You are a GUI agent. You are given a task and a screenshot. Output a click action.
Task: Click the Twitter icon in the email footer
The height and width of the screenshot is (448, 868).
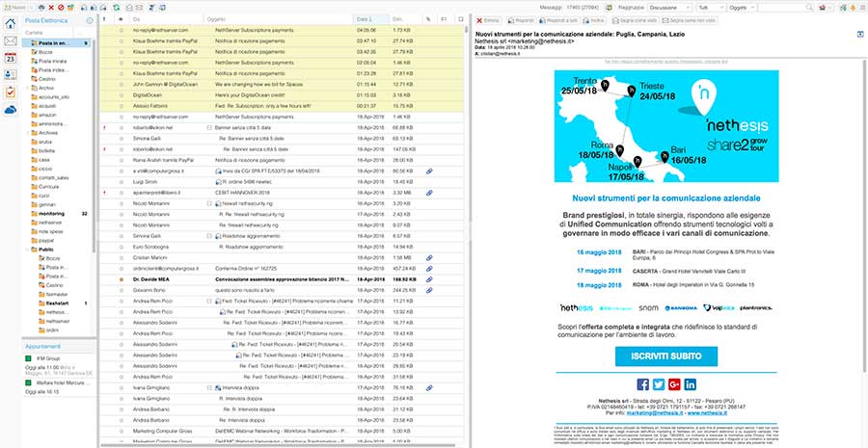[658, 384]
